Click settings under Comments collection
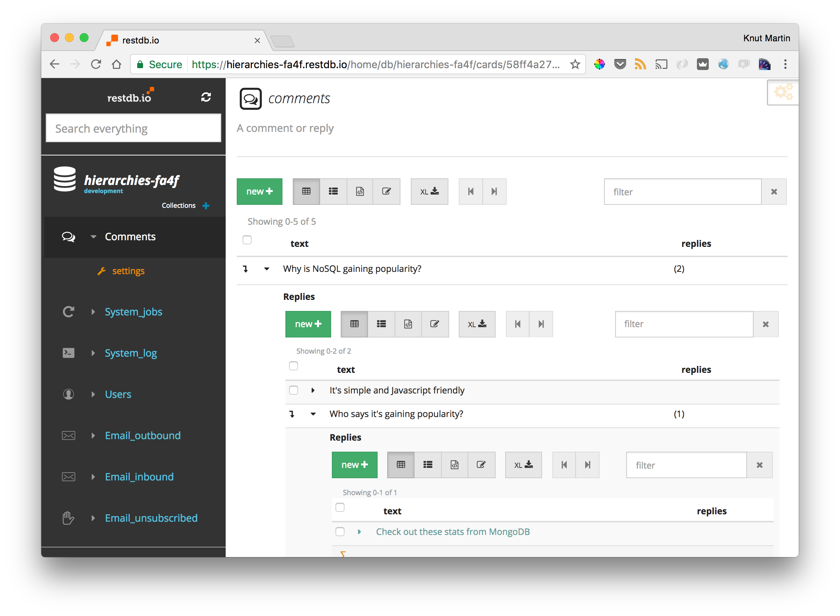The width and height of the screenshot is (840, 616). [129, 270]
